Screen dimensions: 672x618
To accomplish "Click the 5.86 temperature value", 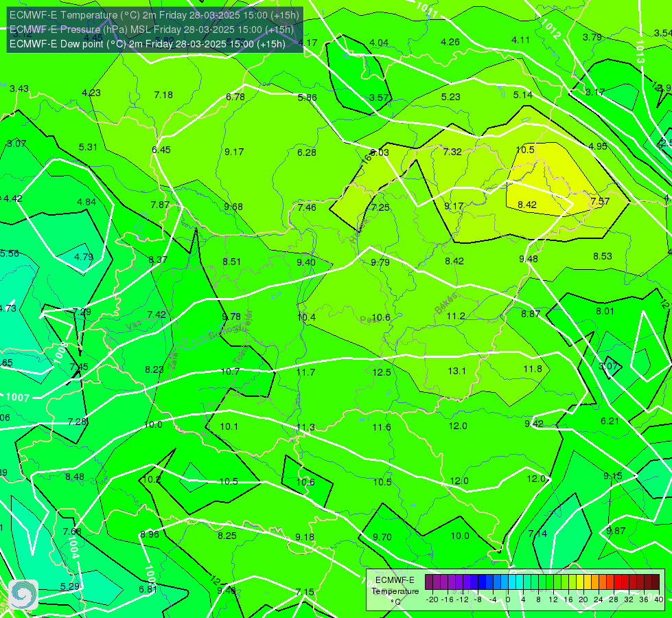I will point(308,98).
